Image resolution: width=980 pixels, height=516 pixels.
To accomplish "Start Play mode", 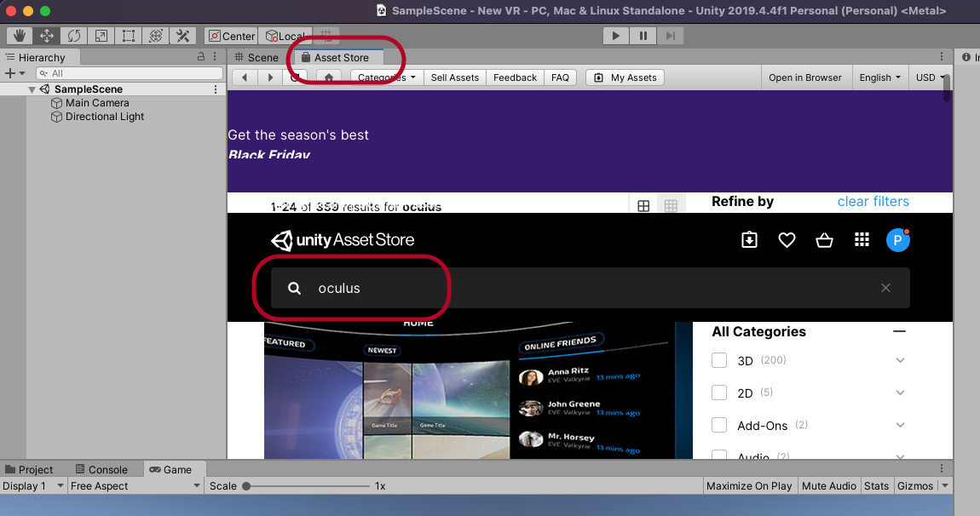I will (615, 36).
